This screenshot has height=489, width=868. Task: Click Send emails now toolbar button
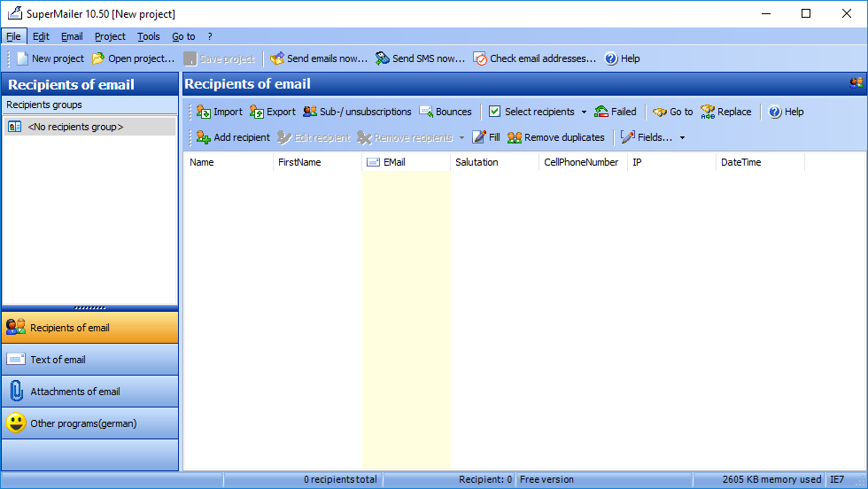[318, 58]
